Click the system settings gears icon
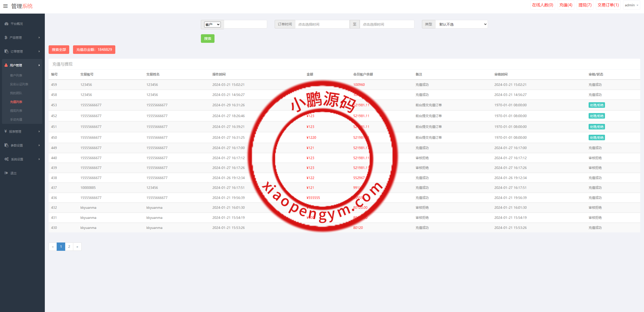 (7, 159)
